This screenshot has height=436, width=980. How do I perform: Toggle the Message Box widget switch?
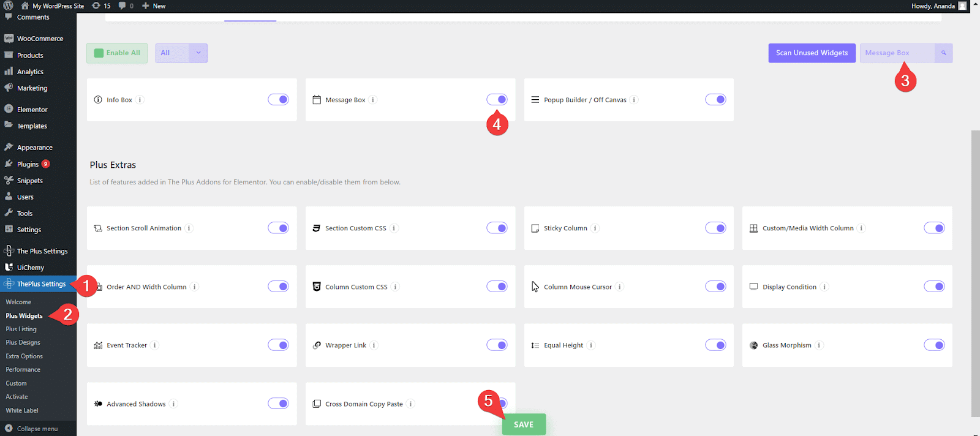click(497, 100)
